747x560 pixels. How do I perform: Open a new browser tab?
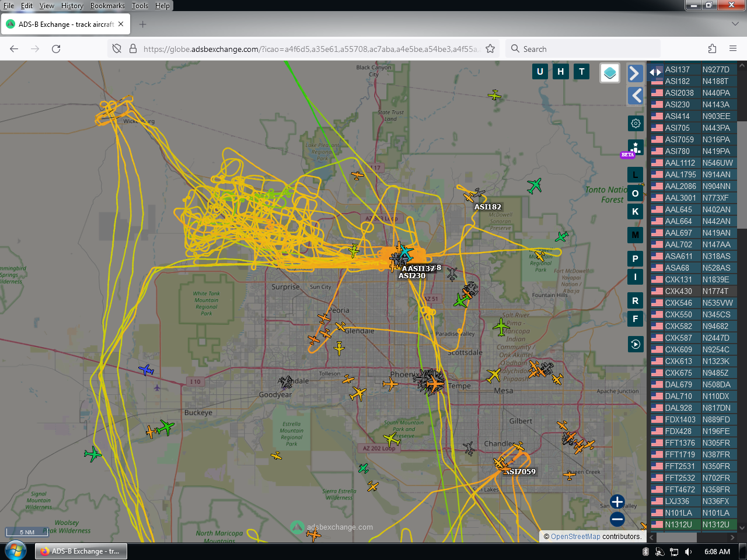pos(143,24)
